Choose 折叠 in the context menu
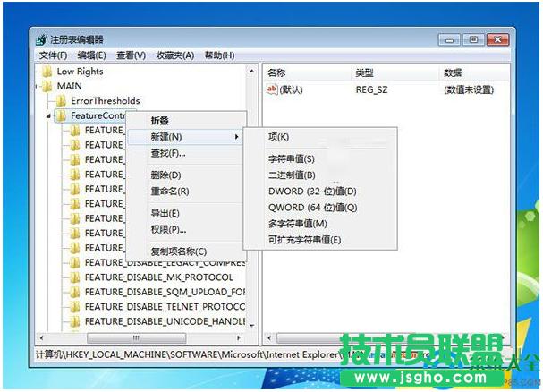The width and height of the screenshot is (543, 392). [x=187, y=121]
